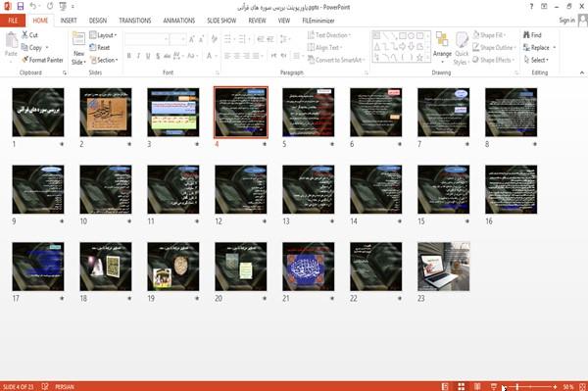
Task: Click the Find binoculars icon
Action: 526,35
